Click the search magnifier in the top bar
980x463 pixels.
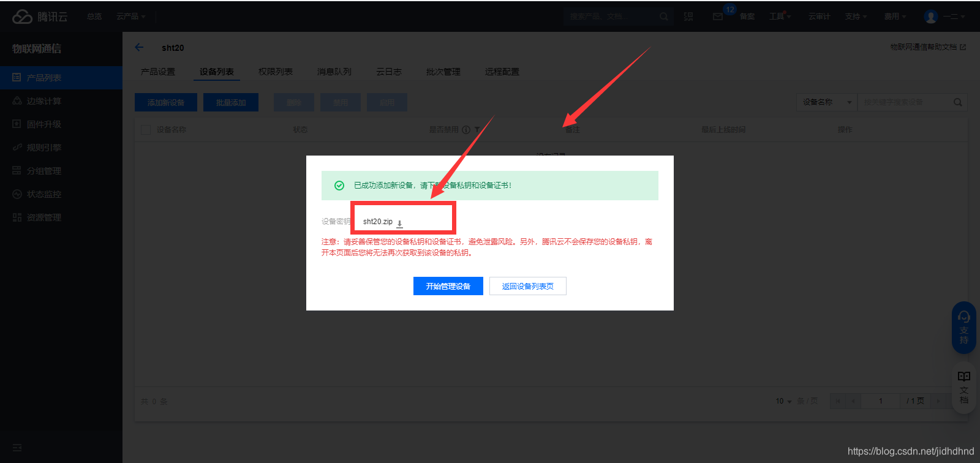(x=664, y=17)
